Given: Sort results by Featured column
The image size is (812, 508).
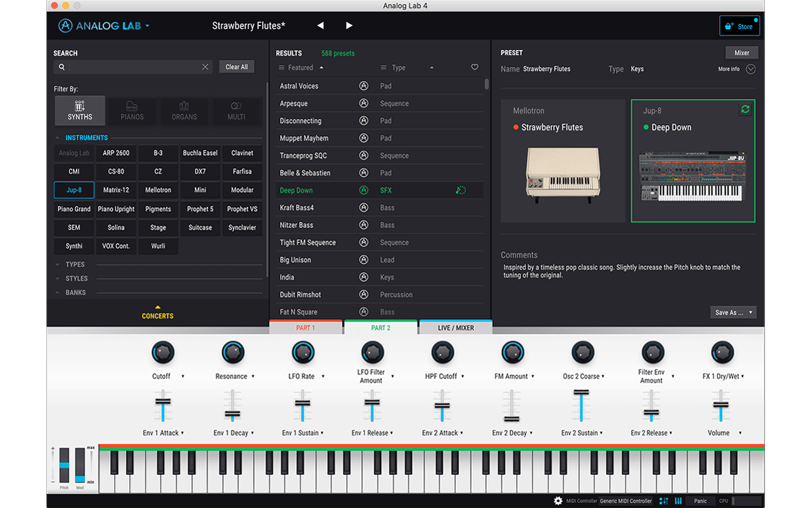Looking at the screenshot, I should click(301, 68).
